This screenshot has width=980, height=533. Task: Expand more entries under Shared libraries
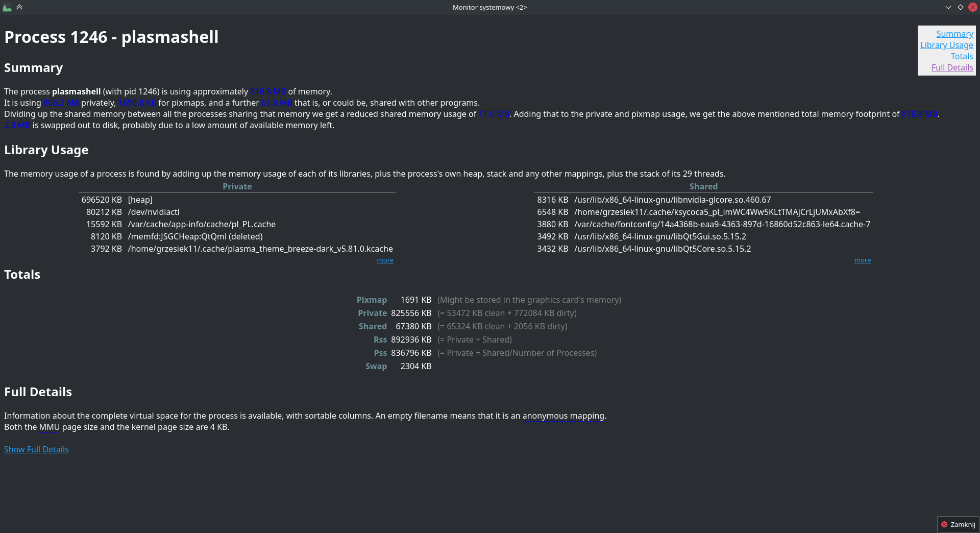point(862,260)
